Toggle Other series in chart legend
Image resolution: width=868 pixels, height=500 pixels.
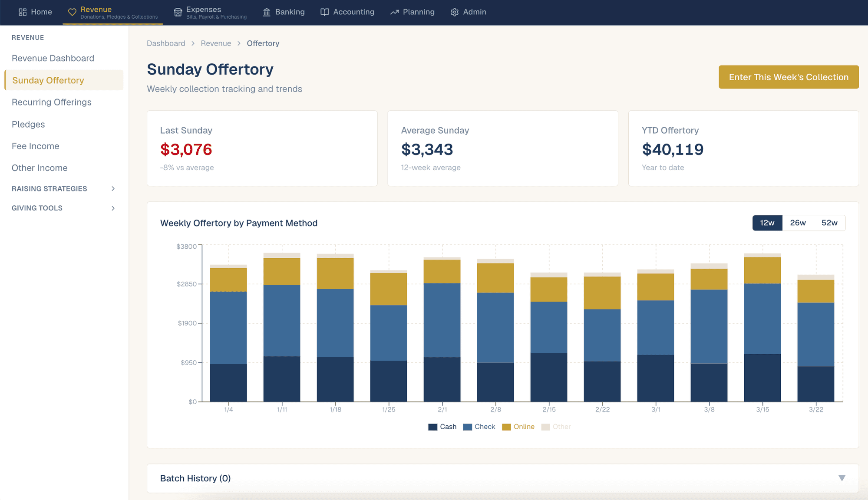pos(556,427)
